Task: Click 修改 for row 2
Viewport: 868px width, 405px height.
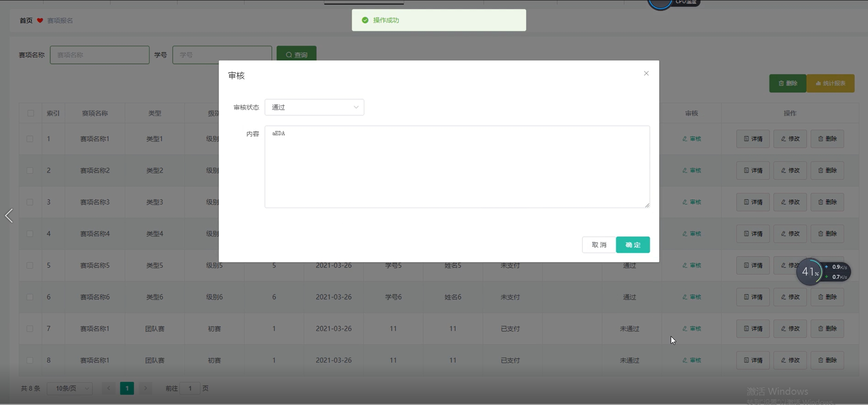Action: [x=790, y=171]
